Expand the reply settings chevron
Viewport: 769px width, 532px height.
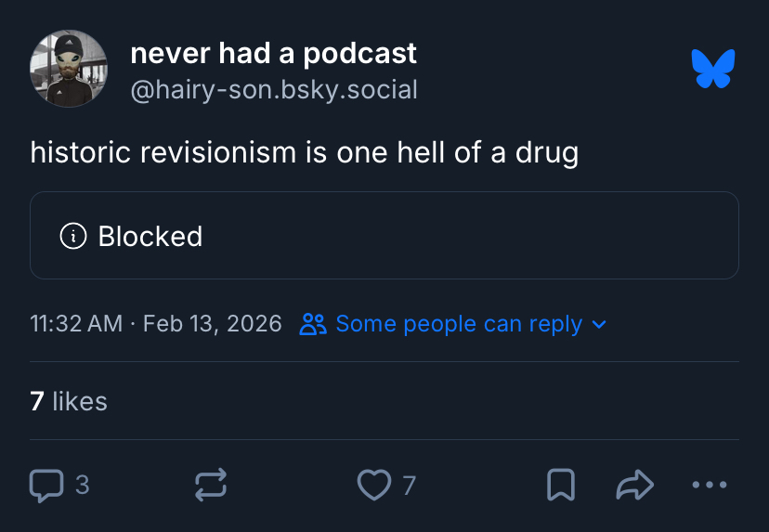599,324
